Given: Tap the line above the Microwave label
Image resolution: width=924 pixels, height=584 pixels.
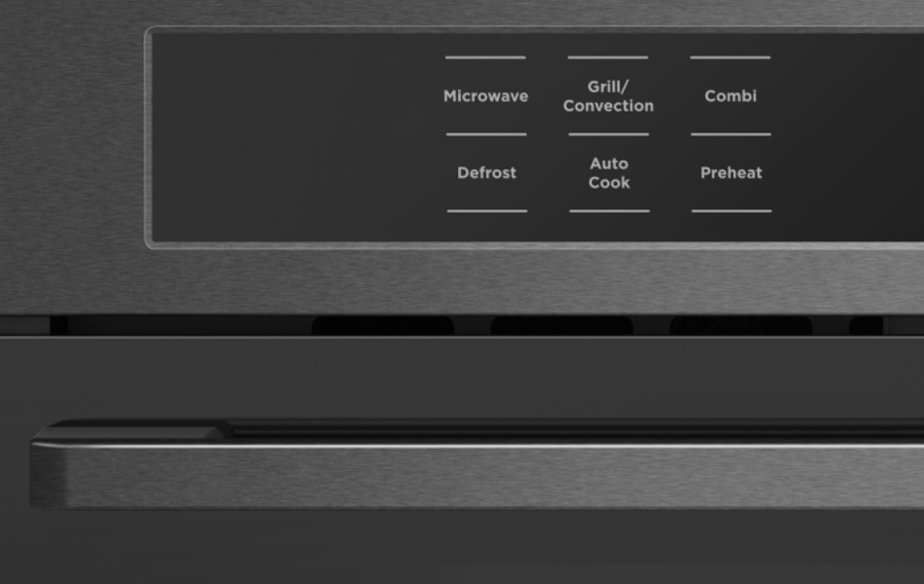Looking at the screenshot, I should tap(485, 57).
